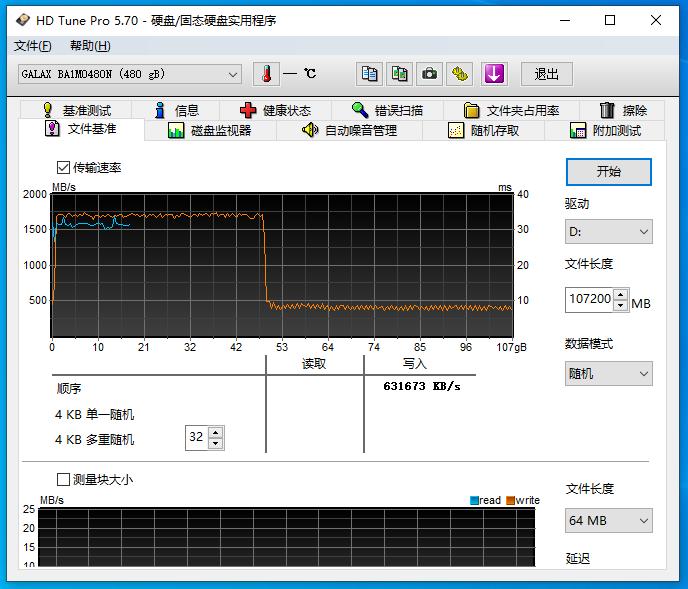
Task: Click the camera save screenshot icon
Action: point(429,74)
